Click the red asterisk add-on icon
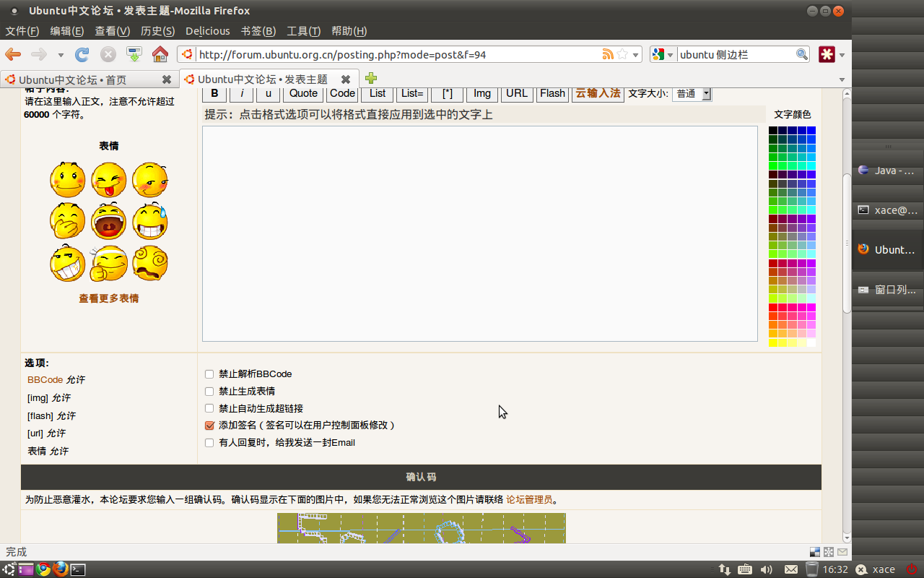 coord(827,54)
